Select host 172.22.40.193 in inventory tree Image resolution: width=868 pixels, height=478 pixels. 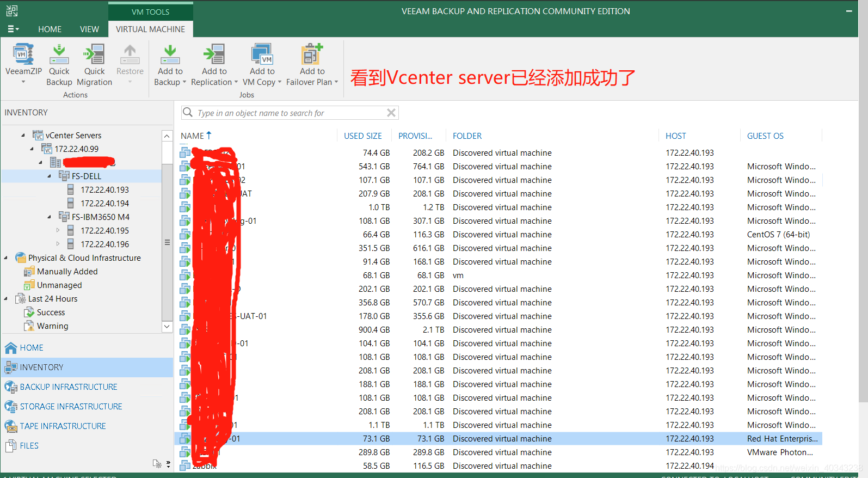click(x=104, y=189)
